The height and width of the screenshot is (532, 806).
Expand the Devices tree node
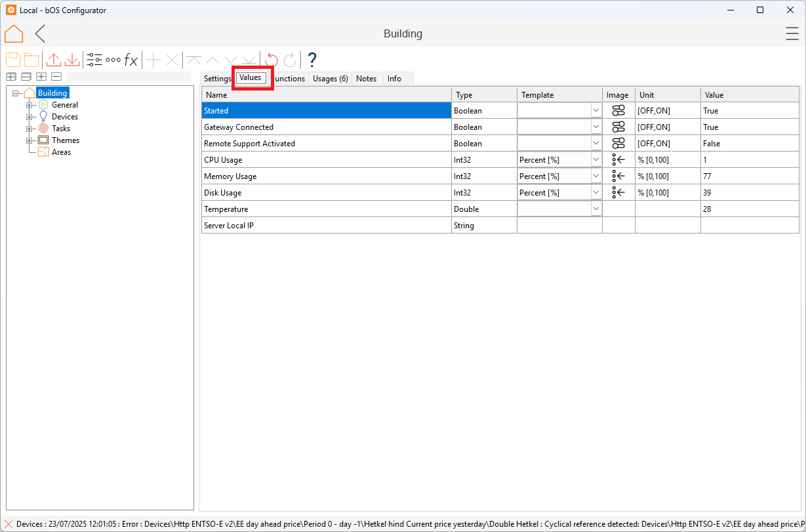(29, 117)
